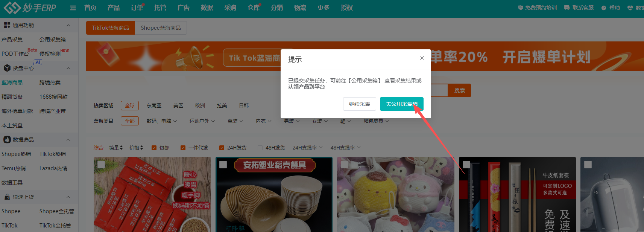Click the 快速上货 bag icon
The image size is (644, 232).
point(7,197)
